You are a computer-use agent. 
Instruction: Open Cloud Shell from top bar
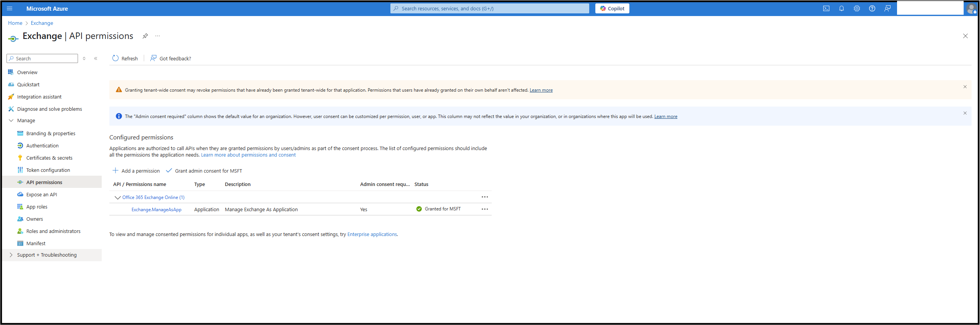pos(826,8)
